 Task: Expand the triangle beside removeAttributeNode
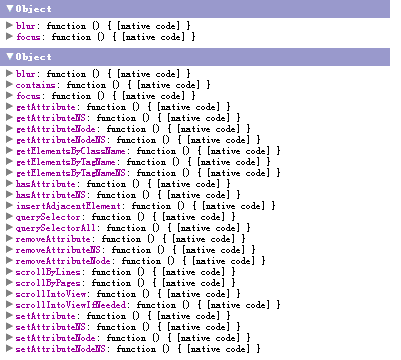[x=9, y=260]
